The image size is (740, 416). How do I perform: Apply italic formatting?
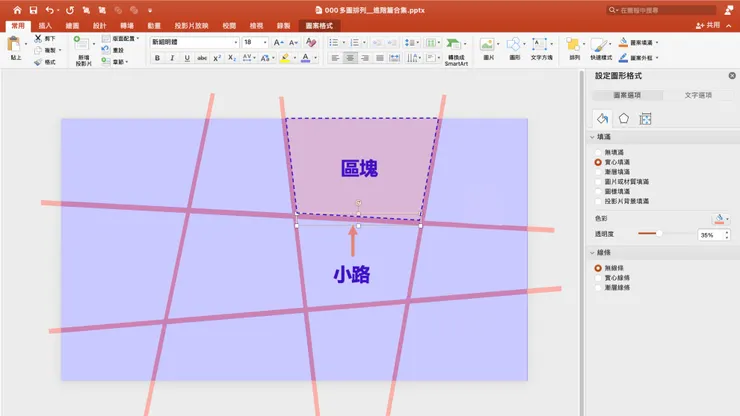(172, 58)
